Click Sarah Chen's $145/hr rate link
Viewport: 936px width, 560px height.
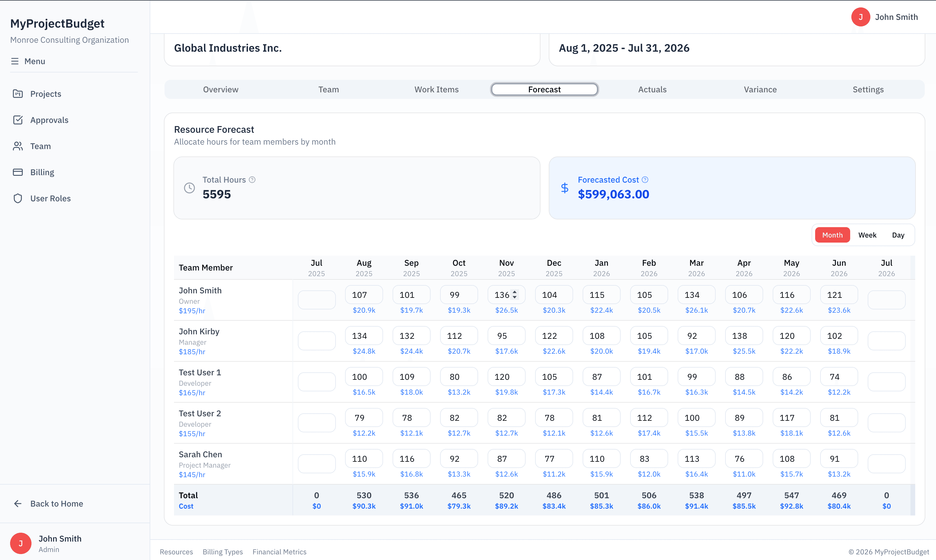(x=192, y=475)
